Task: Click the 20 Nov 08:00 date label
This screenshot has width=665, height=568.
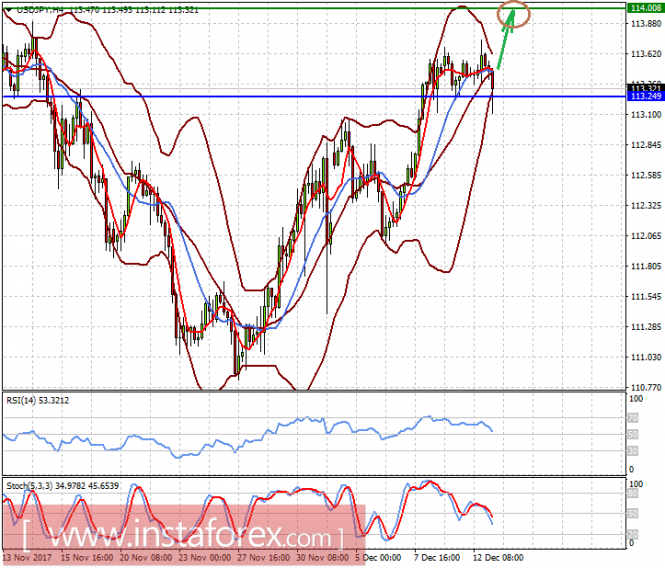Action: tap(146, 557)
